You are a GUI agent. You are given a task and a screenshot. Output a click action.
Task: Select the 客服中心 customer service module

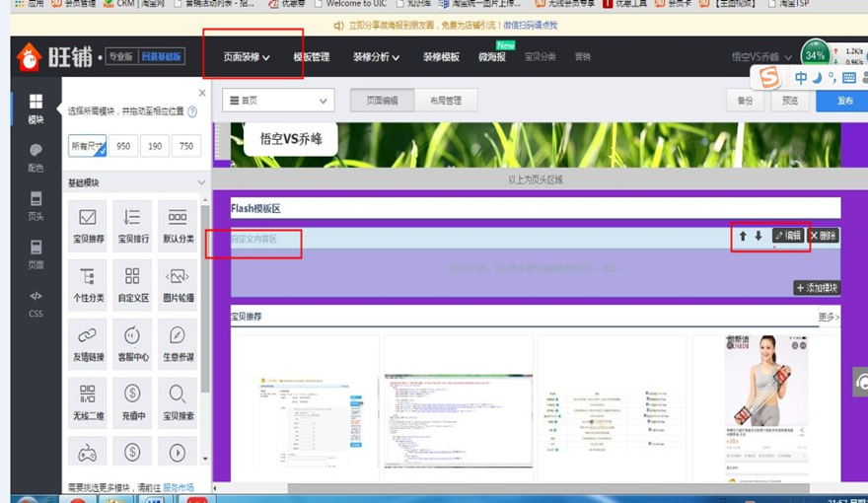(133, 344)
